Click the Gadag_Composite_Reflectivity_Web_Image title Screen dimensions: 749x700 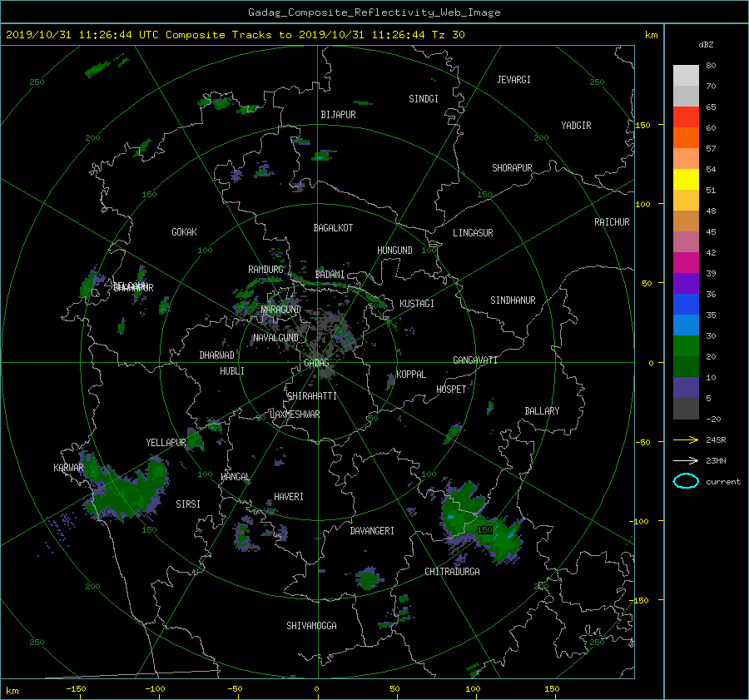tap(374, 12)
